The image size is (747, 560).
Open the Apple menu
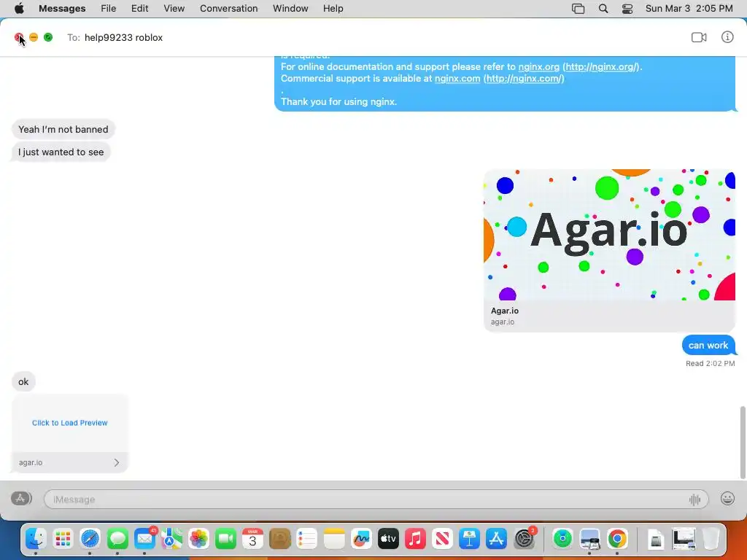coord(19,9)
